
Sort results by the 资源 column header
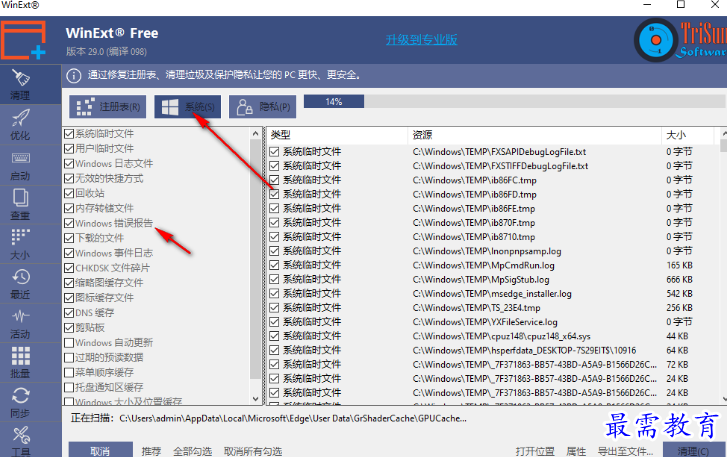point(534,135)
